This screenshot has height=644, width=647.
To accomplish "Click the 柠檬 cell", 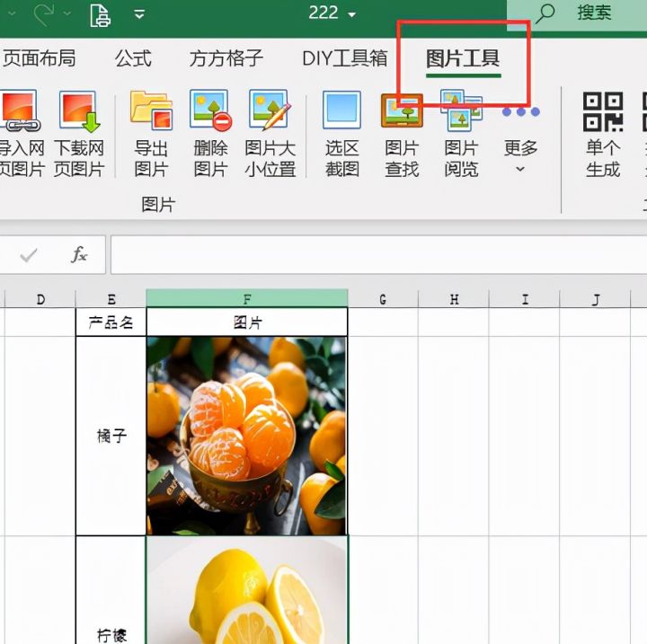I will click(x=111, y=591).
